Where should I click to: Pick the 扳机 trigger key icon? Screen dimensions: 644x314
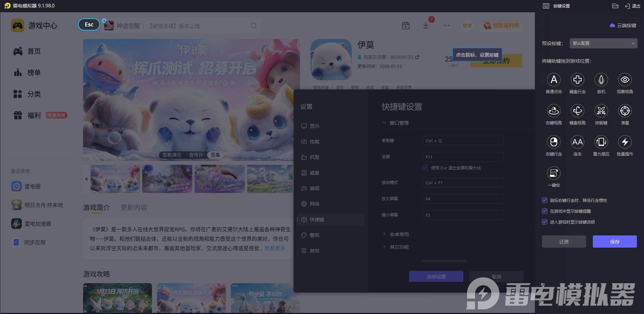[601, 80]
